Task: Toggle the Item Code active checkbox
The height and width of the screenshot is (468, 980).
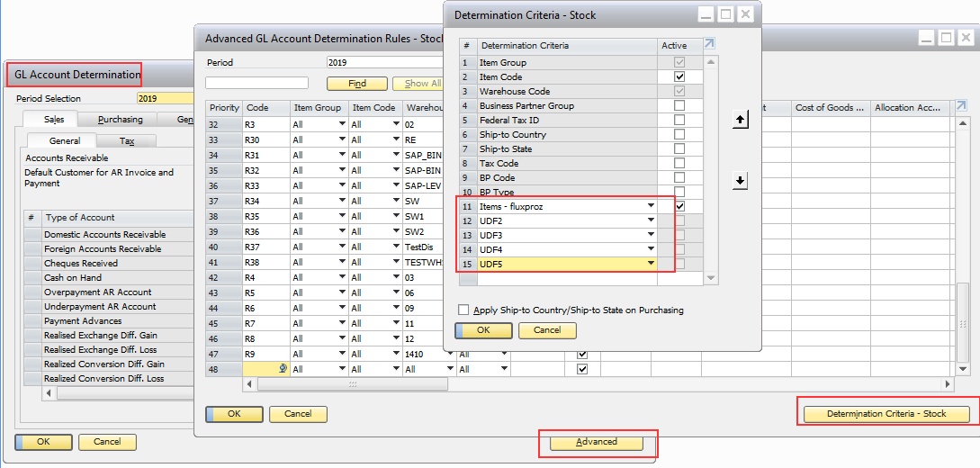Action: [679, 77]
